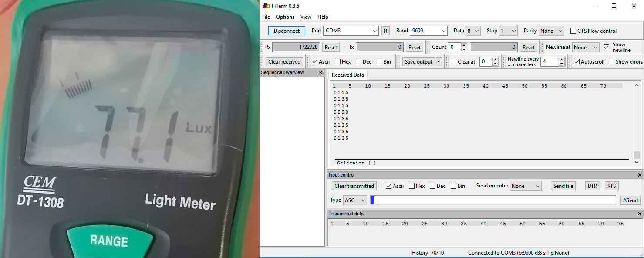Viewport: 644px width, 258px height.
Task: Open the View menu
Action: (x=306, y=17)
